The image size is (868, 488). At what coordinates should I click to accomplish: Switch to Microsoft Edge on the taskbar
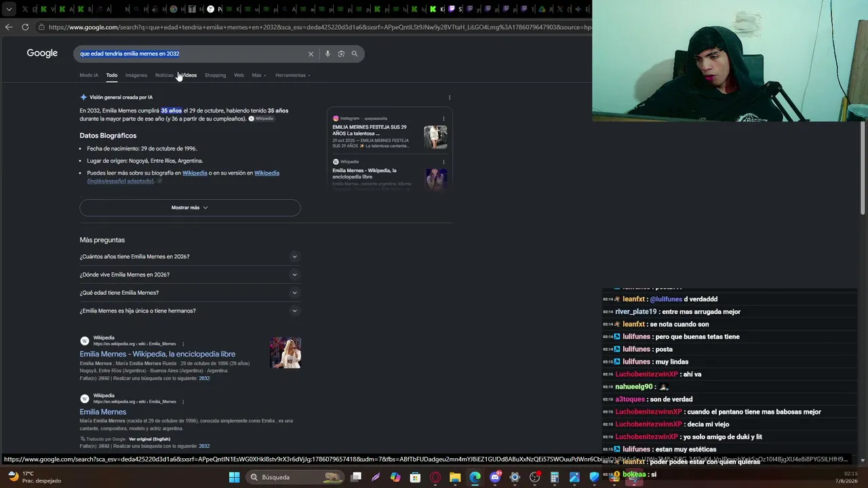tap(475, 477)
